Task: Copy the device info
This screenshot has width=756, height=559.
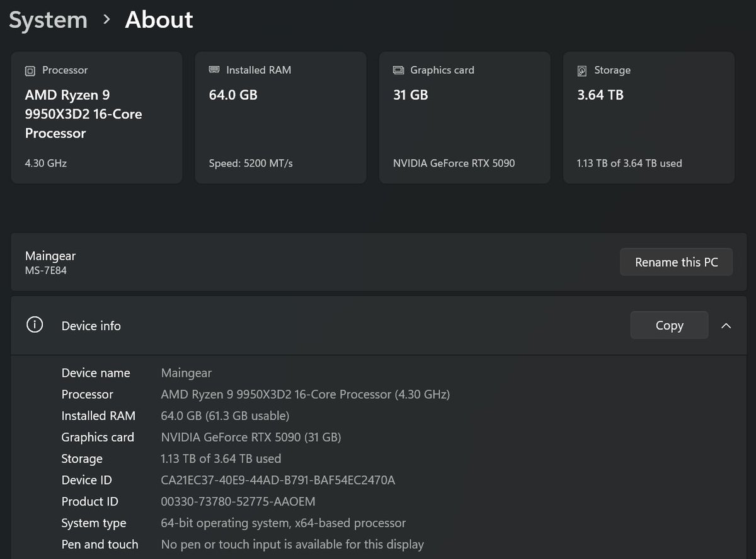Action: [669, 325]
